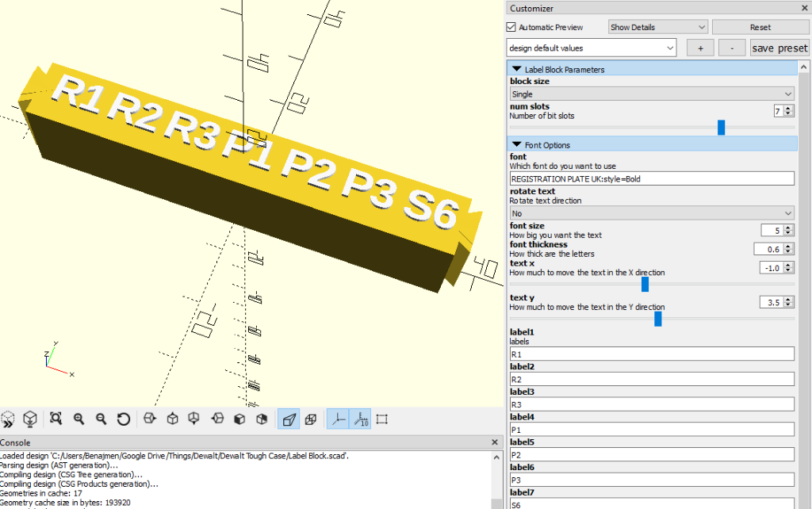This screenshot has height=509, width=812.
Task: Increase font thickness with stepper up arrow
Action: coord(788,246)
